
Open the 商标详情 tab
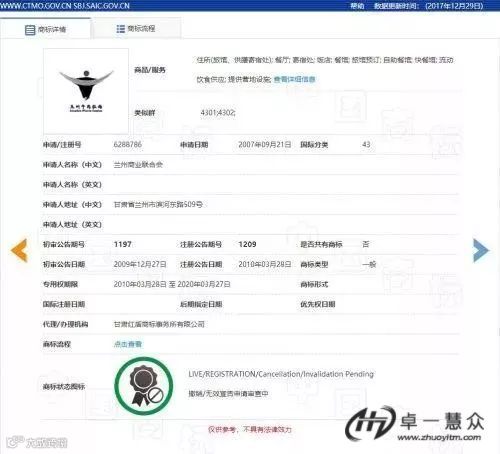coord(45,29)
